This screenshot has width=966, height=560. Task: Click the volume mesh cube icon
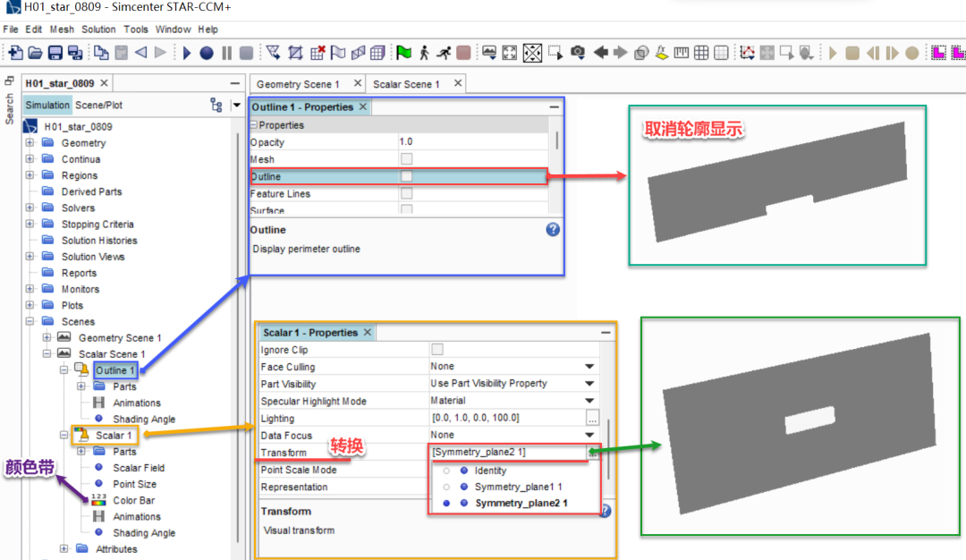377,53
